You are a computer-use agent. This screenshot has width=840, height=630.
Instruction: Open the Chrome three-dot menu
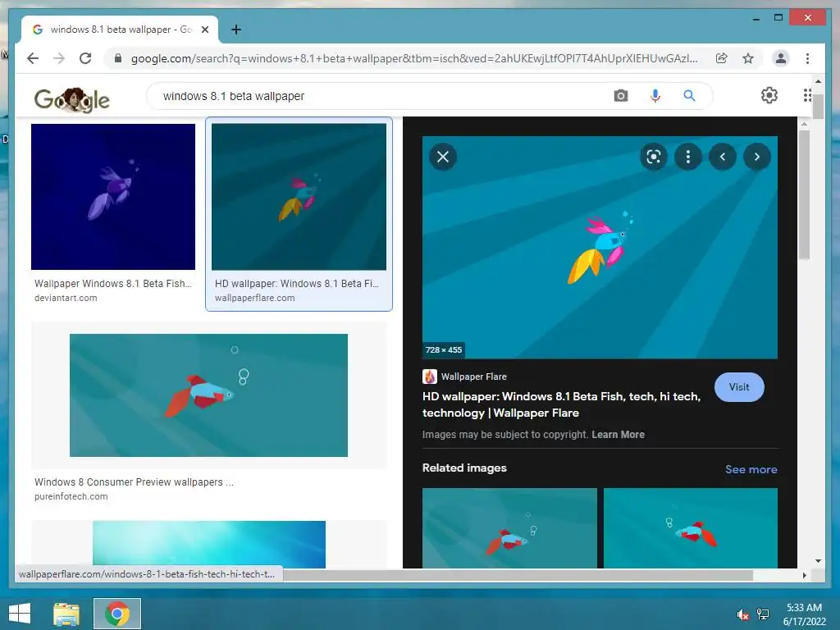click(x=807, y=58)
